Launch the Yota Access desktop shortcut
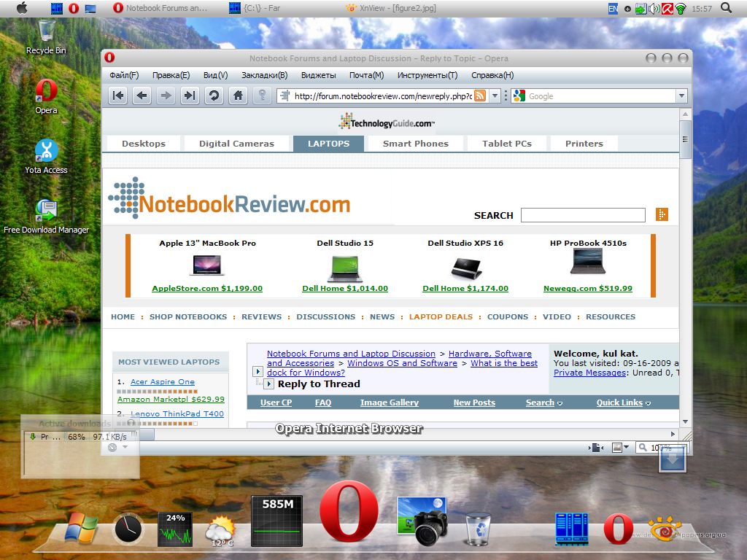This screenshot has width=747, height=560. pyautogui.click(x=46, y=157)
